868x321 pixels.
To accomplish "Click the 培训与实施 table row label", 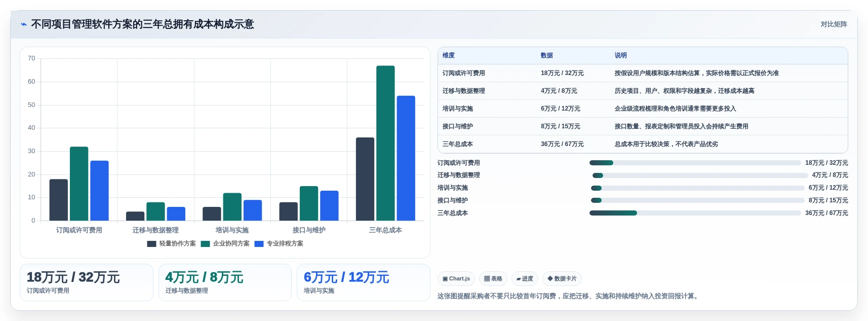I will (x=458, y=109).
